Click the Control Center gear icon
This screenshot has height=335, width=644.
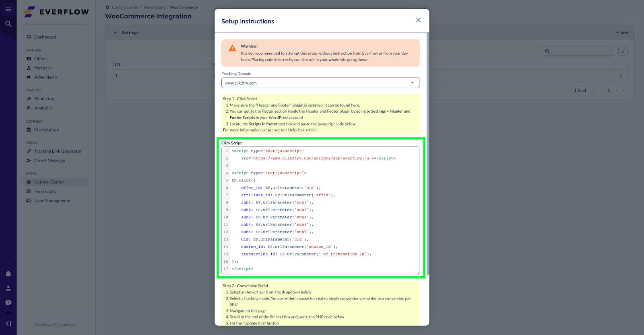(x=29, y=182)
